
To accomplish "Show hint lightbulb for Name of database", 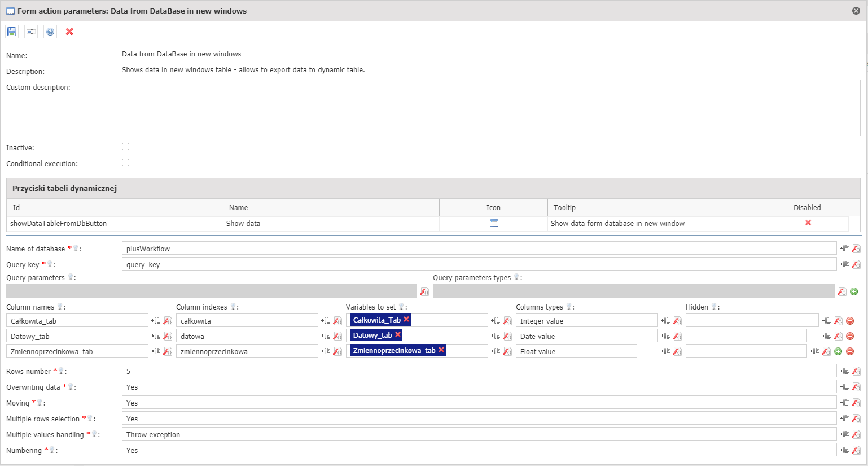I will [76, 248].
